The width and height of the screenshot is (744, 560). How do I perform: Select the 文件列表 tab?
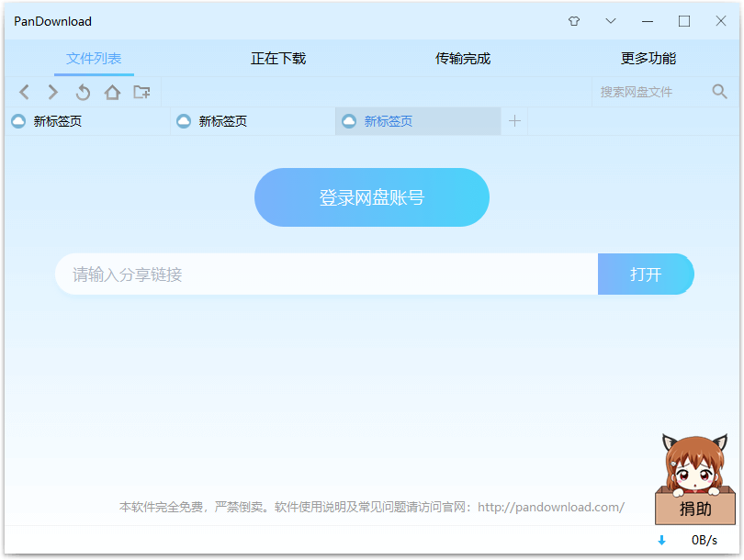click(94, 59)
